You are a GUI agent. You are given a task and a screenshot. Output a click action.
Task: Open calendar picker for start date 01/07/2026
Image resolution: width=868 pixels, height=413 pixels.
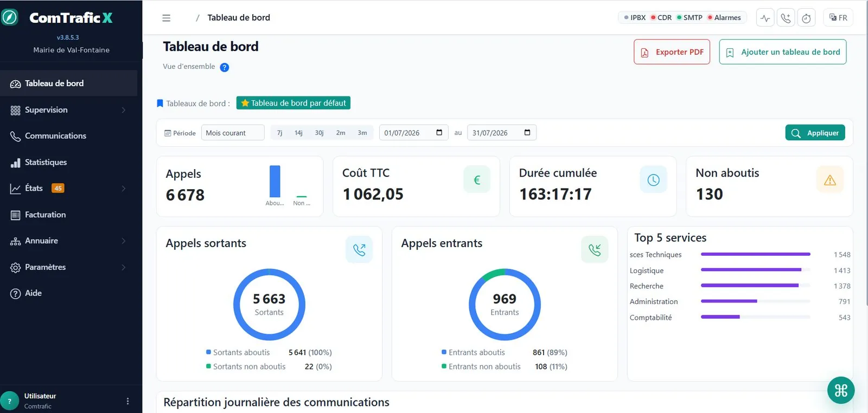(x=439, y=132)
